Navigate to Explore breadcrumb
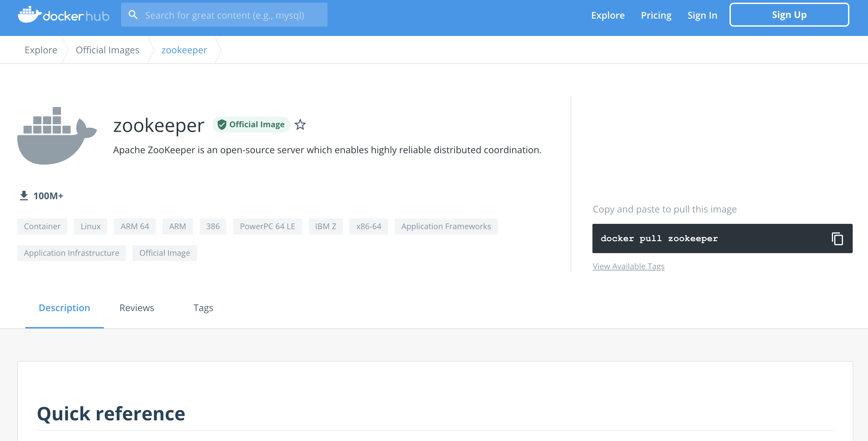The height and width of the screenshot is (441, 868). click(x=41, y=50)
